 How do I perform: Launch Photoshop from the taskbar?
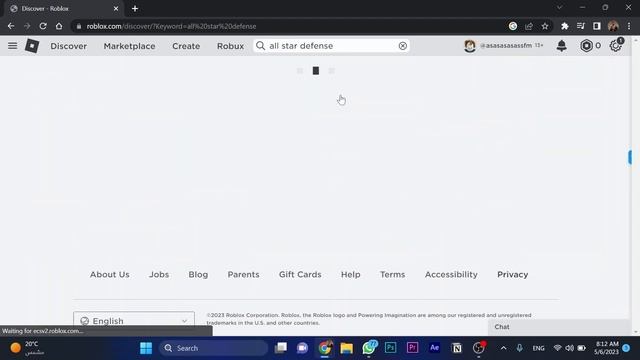[390, 348]
